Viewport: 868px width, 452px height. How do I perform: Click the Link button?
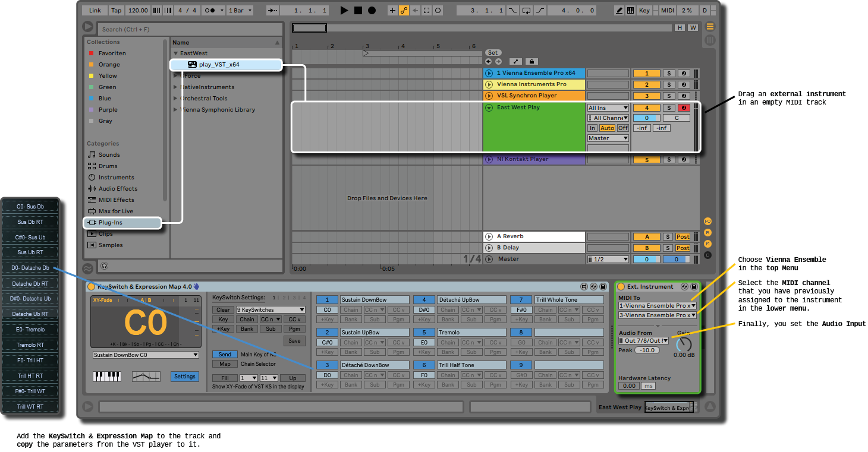point(95,10)
